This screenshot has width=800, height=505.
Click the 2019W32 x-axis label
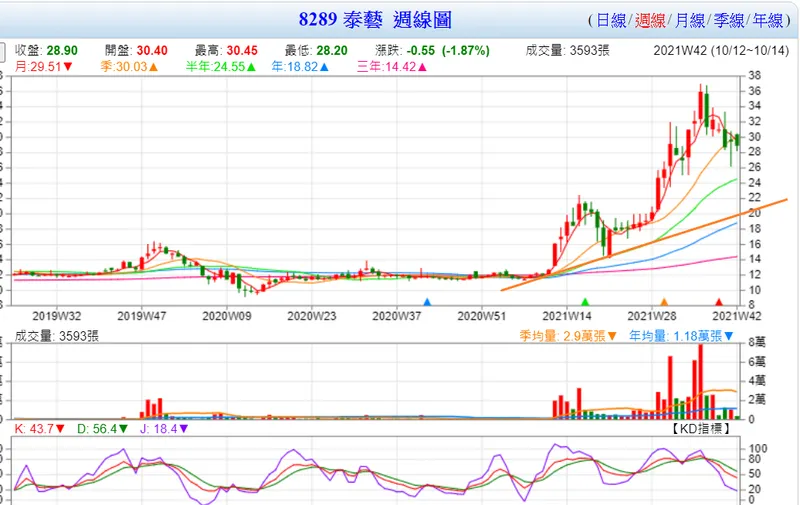point(57,316)
